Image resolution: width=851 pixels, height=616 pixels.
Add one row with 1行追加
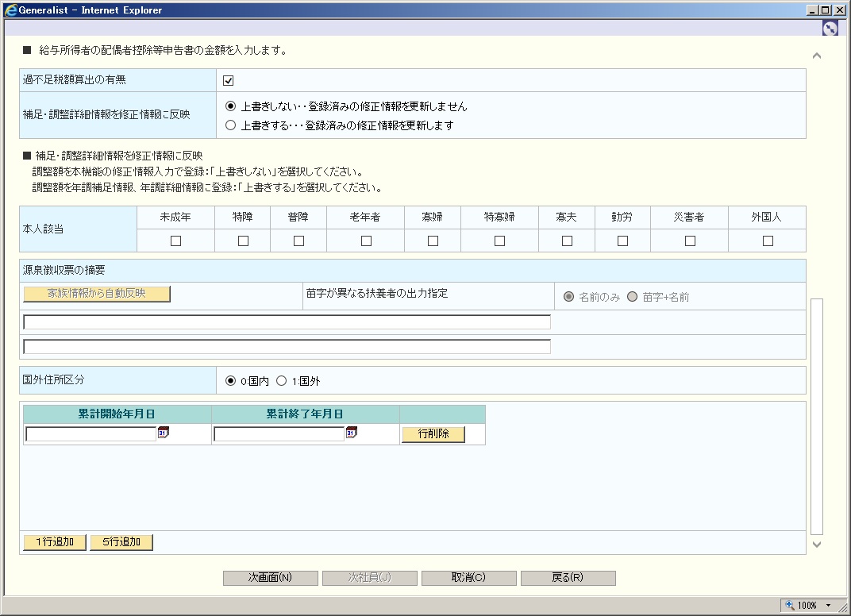[55, 542]
